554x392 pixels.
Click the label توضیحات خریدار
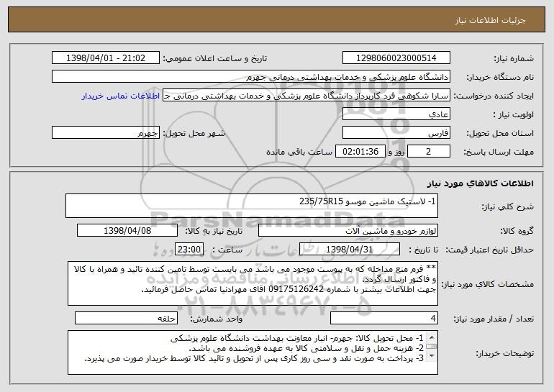(504, 353)
